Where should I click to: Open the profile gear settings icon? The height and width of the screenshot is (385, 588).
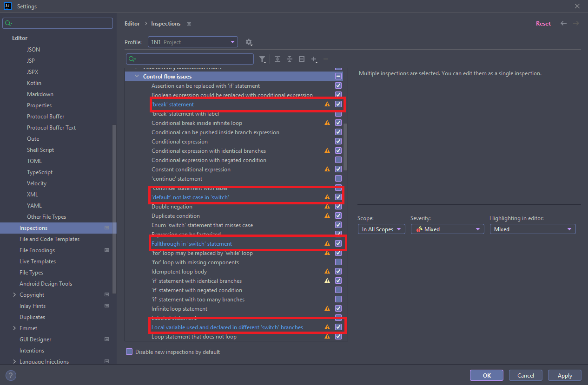click(249, 42)
